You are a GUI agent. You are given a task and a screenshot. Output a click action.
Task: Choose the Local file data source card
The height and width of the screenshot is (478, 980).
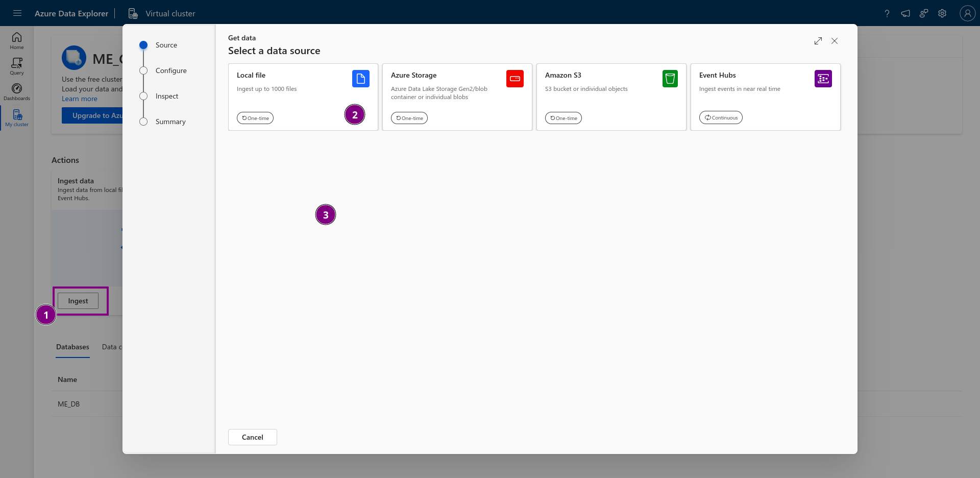click(303, 97)
